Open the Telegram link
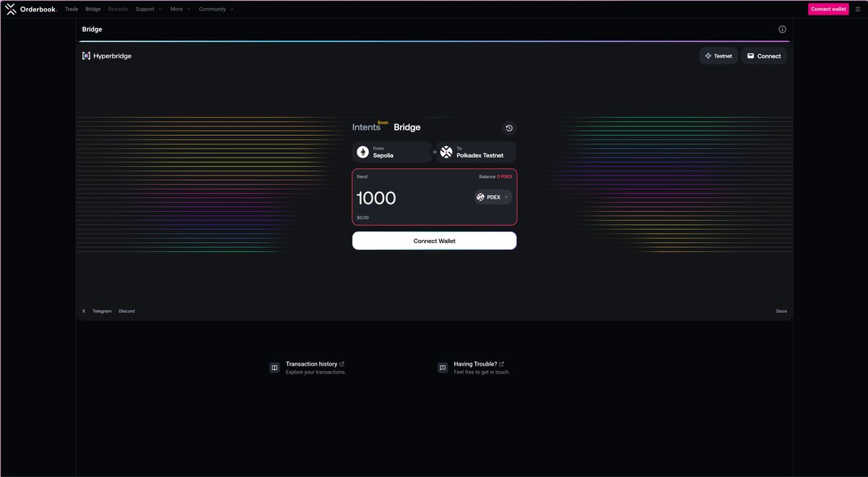 pyautogui.click(x=102, y=311)
